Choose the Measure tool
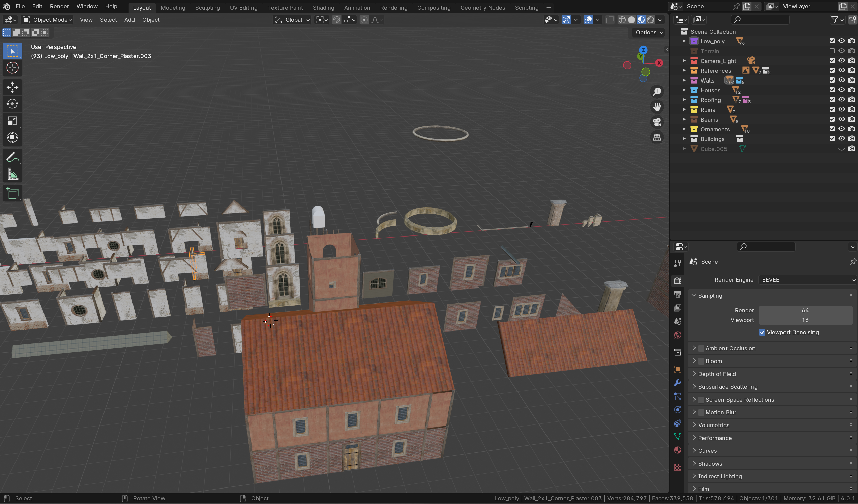858x504 pixels. click(12, 174)
